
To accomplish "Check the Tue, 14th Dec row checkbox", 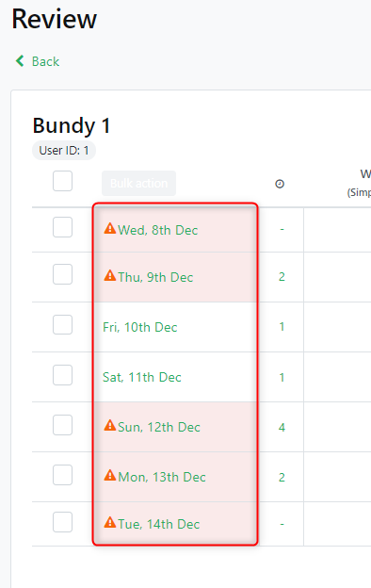I will point(62,522).
